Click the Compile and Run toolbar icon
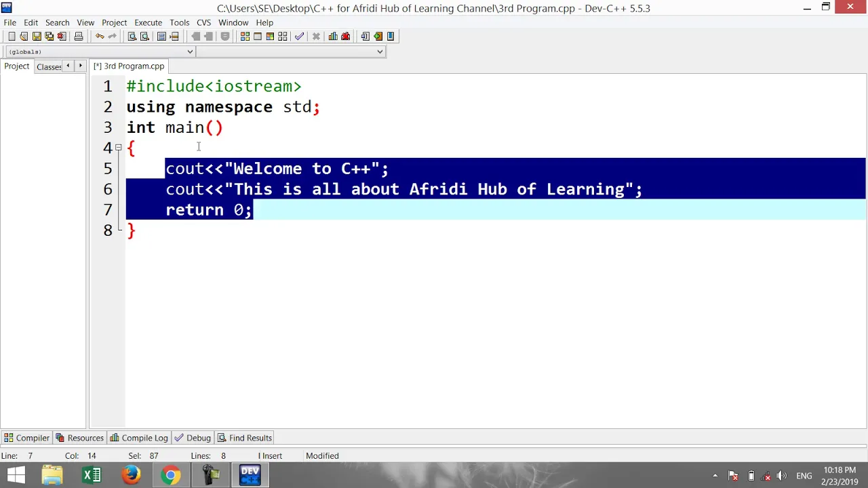 270,37
